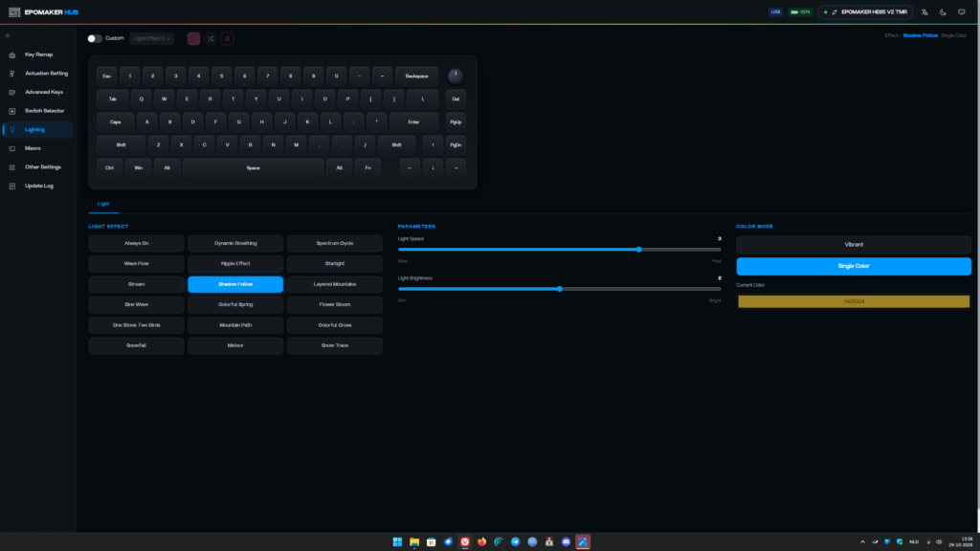Viewport: 980px width, 551px height.
Task: Click the Advanced Keys sidebar icon
Action: (11, 93)
